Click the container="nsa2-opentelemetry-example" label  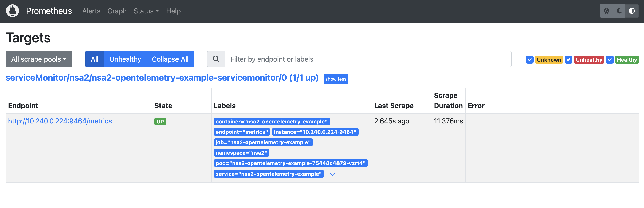(x=271, y=122)
